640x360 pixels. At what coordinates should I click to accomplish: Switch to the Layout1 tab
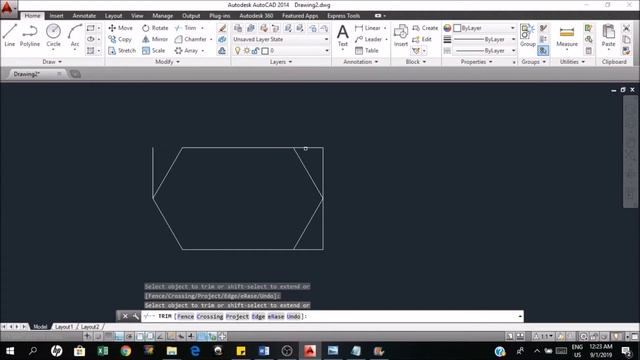[x=64, y=327]
